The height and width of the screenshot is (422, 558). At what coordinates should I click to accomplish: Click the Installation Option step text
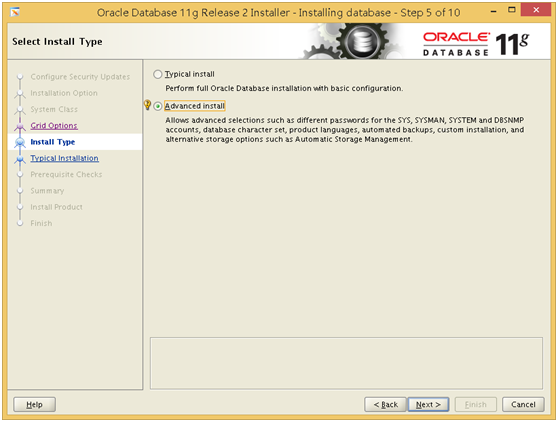coord(64,93)
